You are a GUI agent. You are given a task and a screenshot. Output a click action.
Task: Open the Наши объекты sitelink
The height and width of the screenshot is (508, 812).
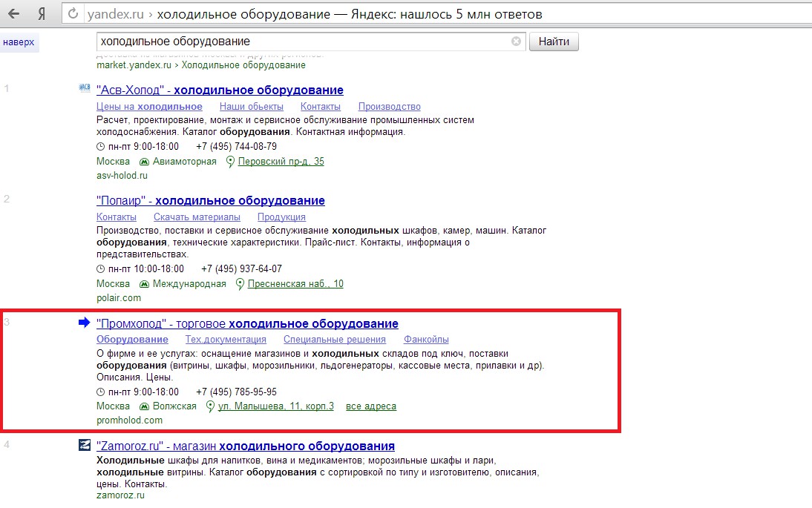(251, 107)
